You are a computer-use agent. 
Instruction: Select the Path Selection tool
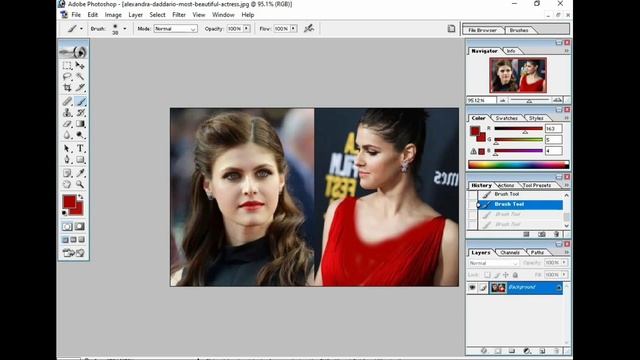tap(67, 149)
